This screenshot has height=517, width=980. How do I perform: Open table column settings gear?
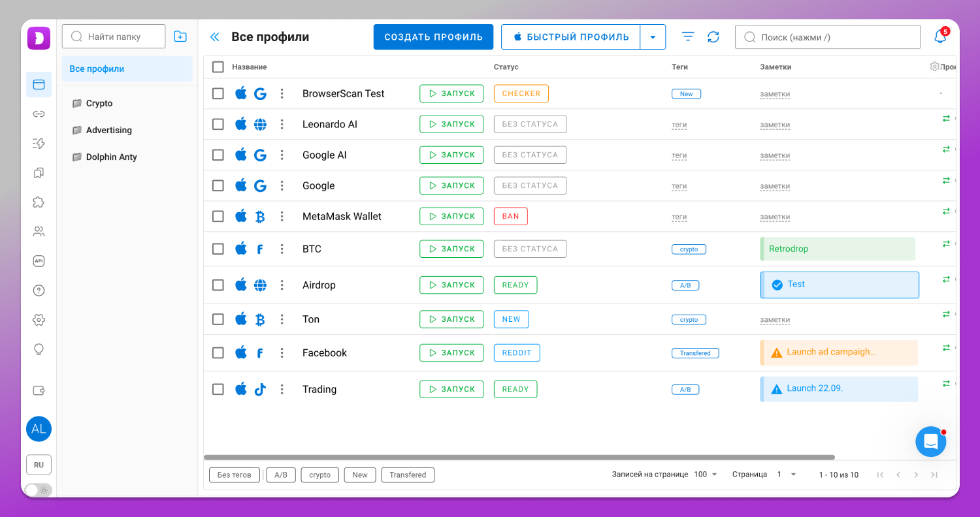pos(934,67)
